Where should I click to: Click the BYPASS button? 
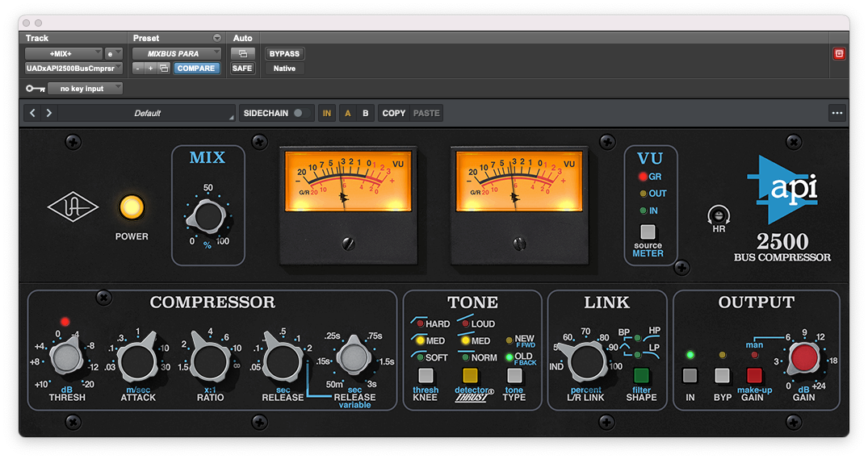[284, 53]
